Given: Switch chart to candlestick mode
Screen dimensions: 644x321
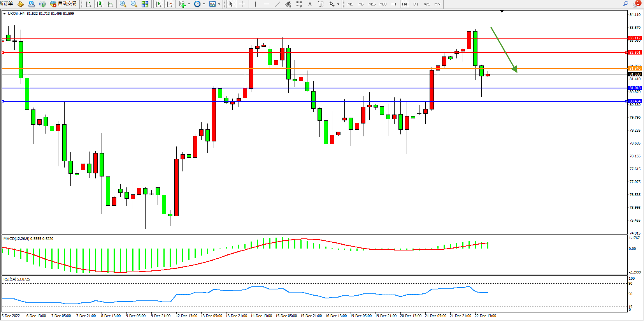Looking at the screenshot, I should (99, 4).
